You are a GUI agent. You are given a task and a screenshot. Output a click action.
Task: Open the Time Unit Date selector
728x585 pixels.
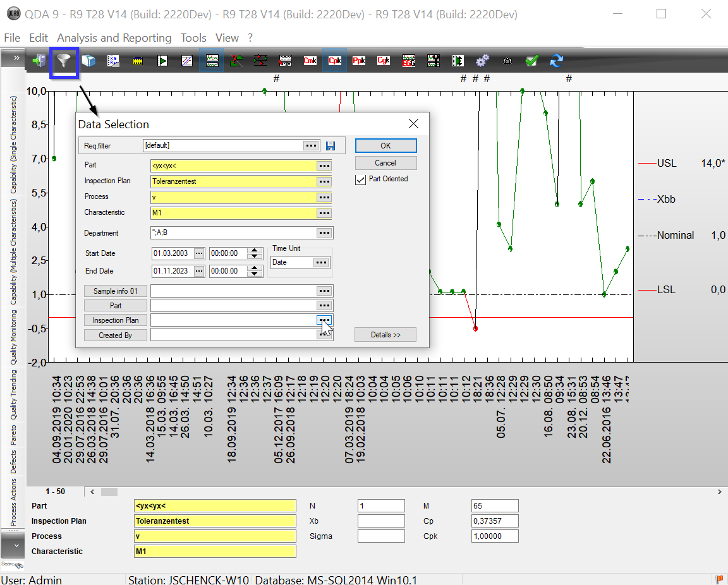322,262
